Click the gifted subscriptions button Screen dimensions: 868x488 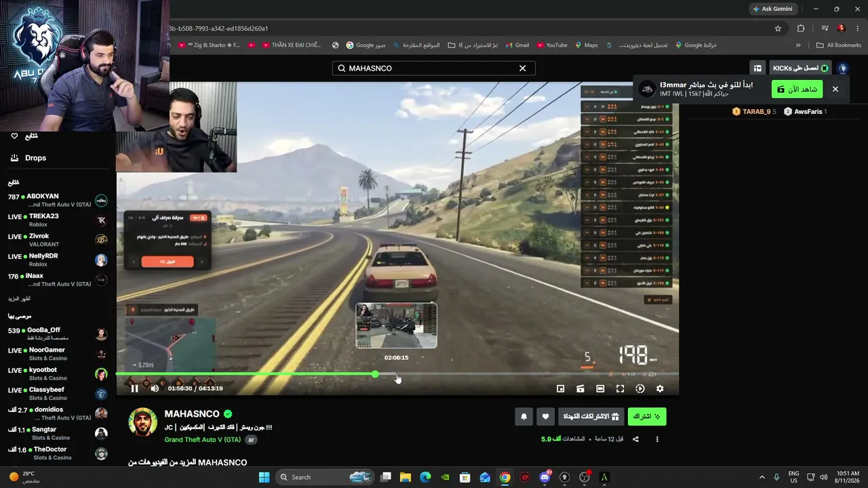point(592,416)
